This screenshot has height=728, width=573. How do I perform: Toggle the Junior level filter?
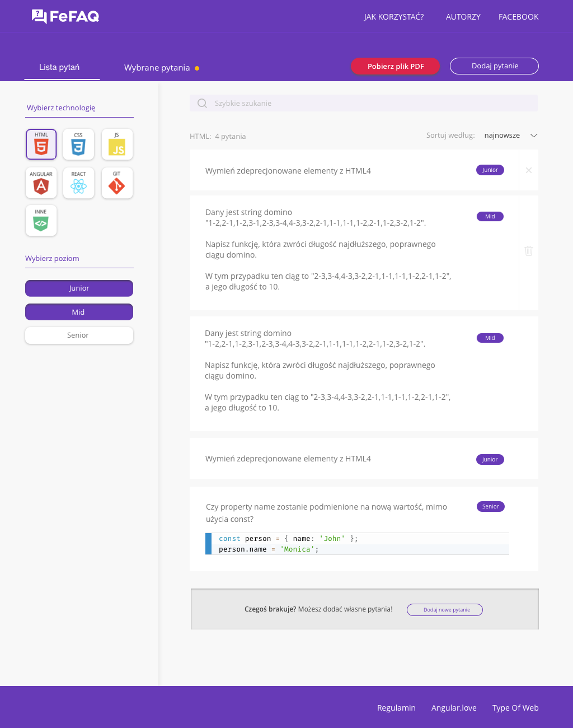click(x=79, y=288)
